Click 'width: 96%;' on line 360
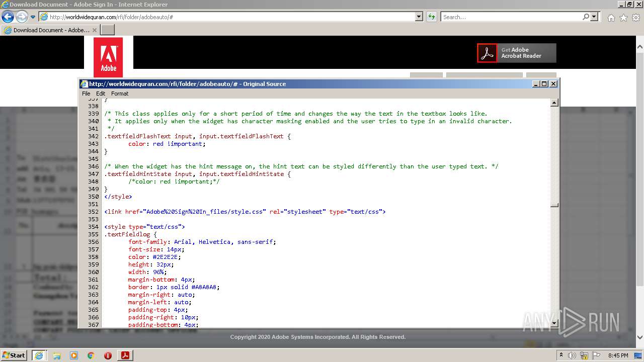Image resolution: width=644 pixels, height=362 pixels. (148, 272)
